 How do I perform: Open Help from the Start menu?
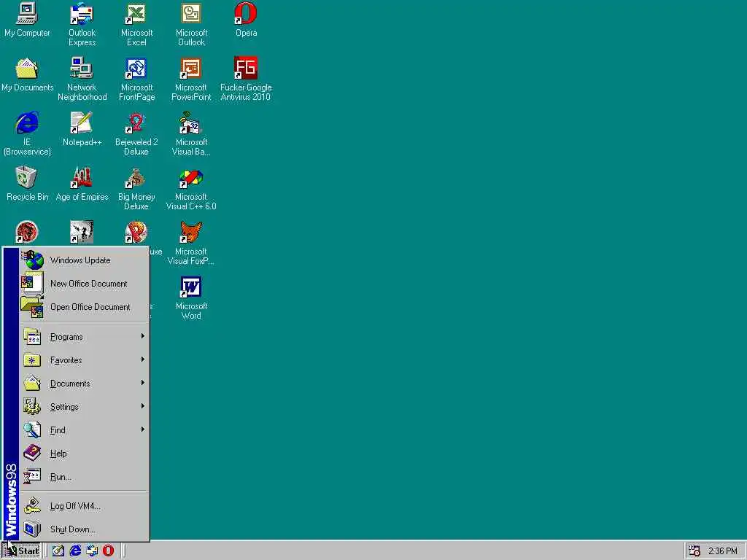84,454
